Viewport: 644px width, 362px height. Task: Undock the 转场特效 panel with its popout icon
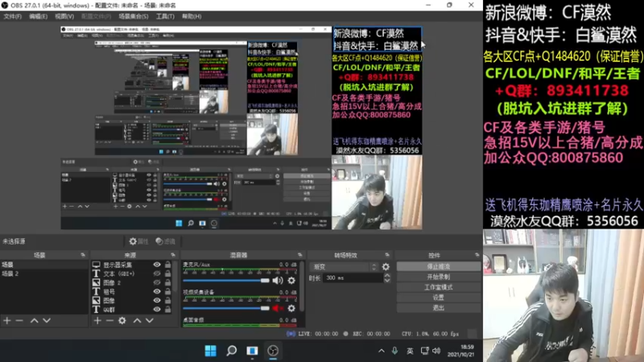387,255
